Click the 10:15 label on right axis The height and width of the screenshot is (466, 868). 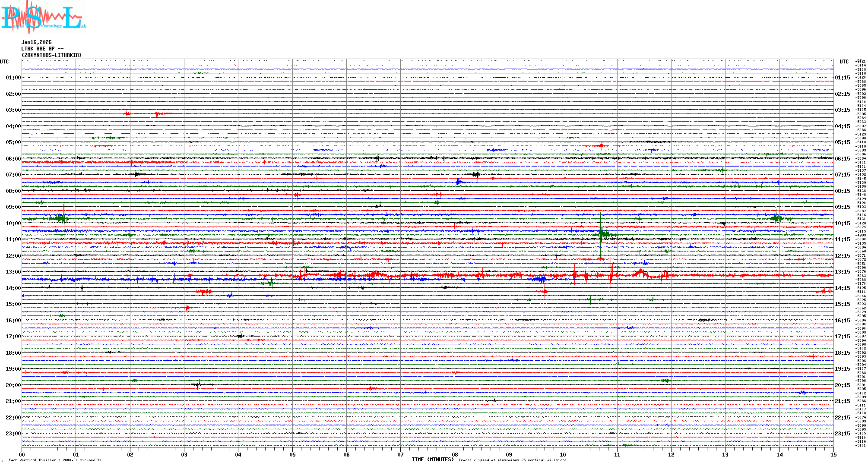click(x=842, y=224)
